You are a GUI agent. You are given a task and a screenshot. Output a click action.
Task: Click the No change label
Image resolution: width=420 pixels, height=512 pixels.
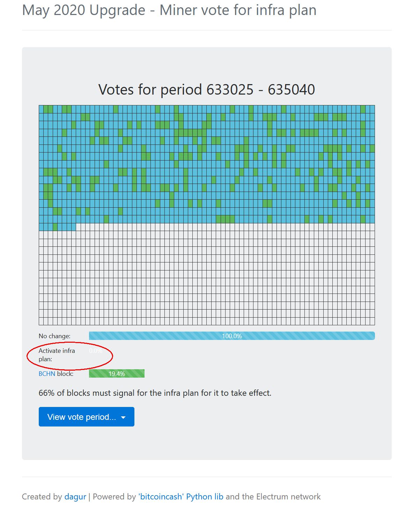point(54,336)
